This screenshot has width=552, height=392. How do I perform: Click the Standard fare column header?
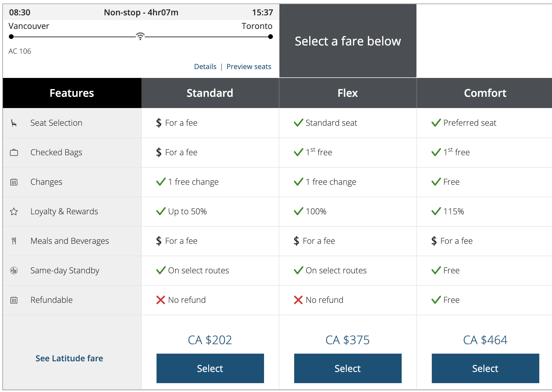point(210,93)
